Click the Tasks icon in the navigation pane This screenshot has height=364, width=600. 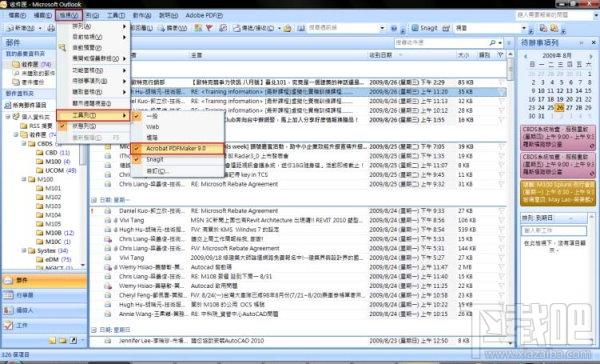pyautogui.click(x=8, y=325)
